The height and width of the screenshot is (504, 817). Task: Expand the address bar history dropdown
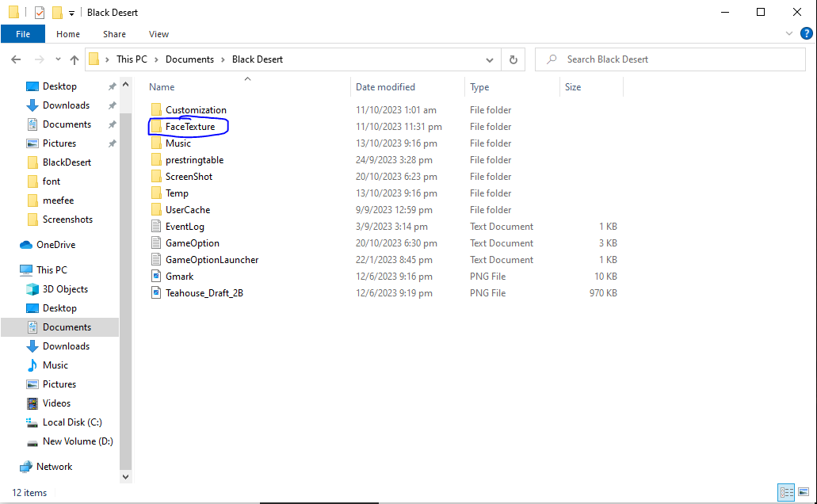pos(489,59)
